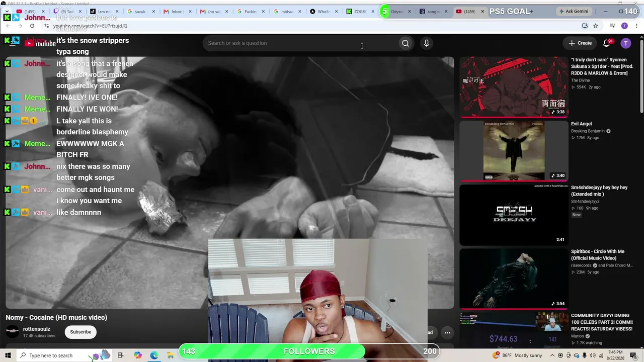This screenshot has width=644, height=362.
Task: Click the Create button
Action: pos(580,43)
